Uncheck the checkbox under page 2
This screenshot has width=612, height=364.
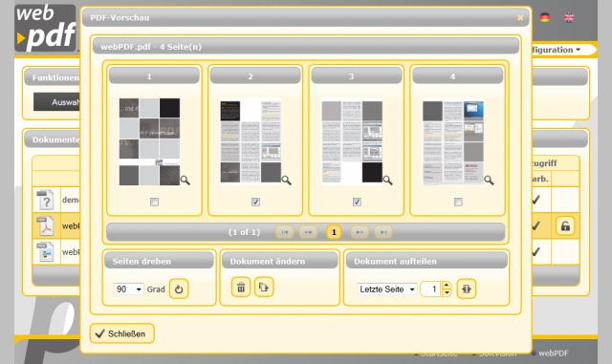click(255, 203)
